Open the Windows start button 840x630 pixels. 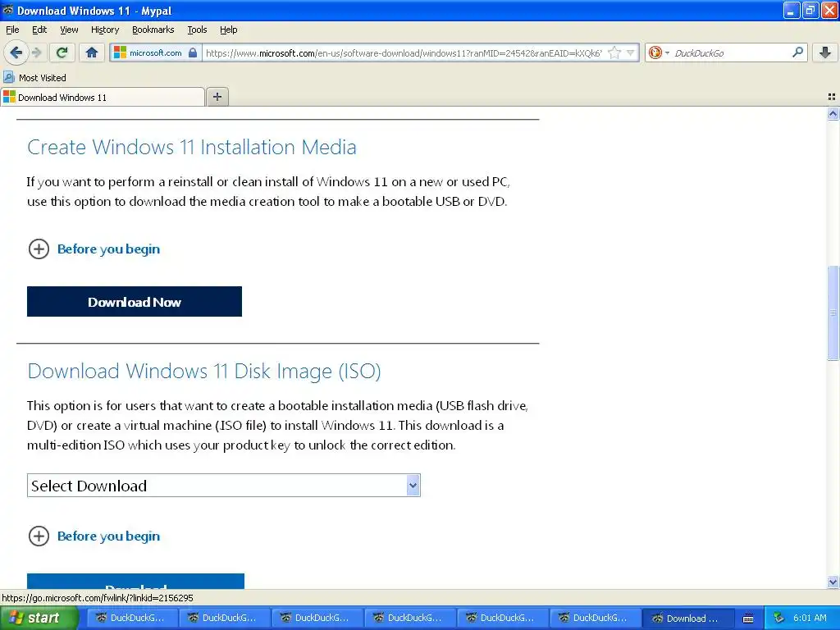click(39, 618)
